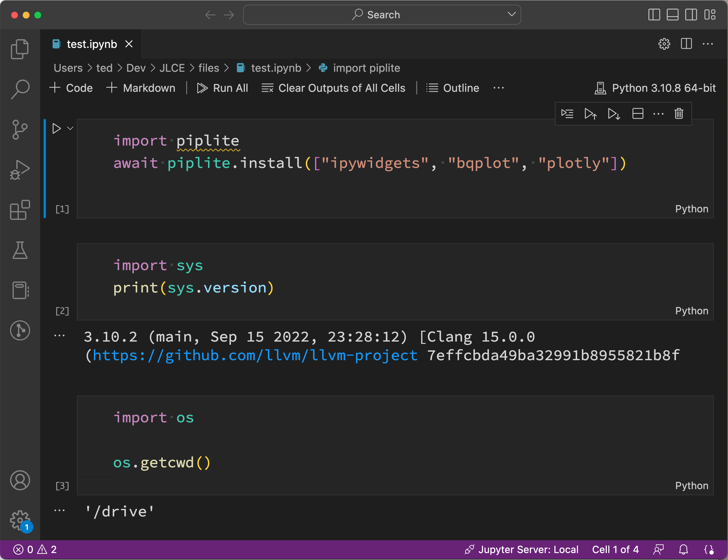Image resolution: width=728 pixels, height=560 pixels.
Task: Delete the cell with the trash icon
Action: tap(679, 114)
